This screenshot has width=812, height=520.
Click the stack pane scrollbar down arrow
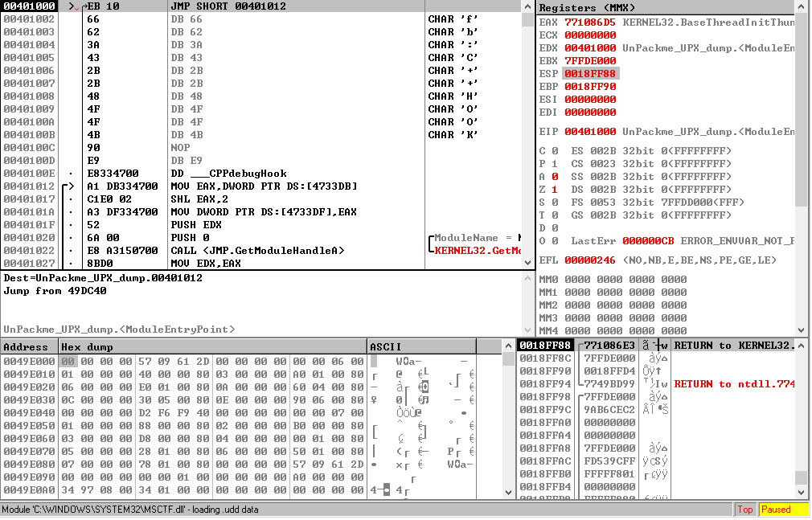coord(802,493)
